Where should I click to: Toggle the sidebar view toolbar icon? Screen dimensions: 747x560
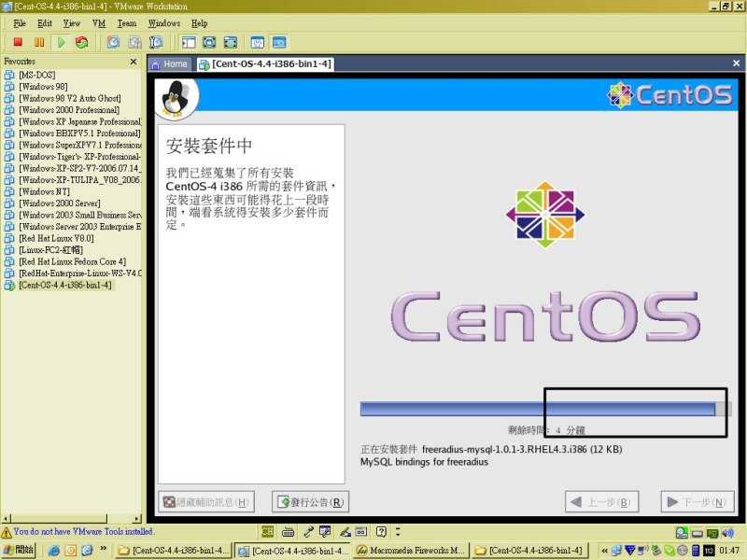[189, 42]
